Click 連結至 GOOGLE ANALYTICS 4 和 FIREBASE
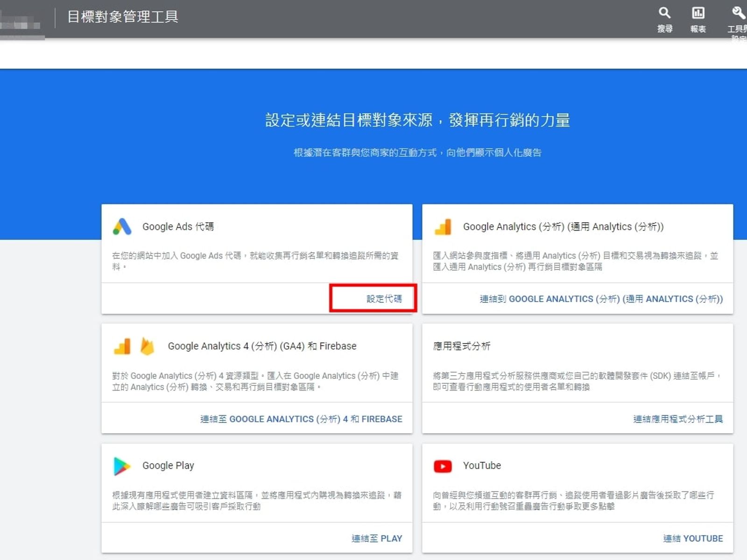 pos(301,419)
